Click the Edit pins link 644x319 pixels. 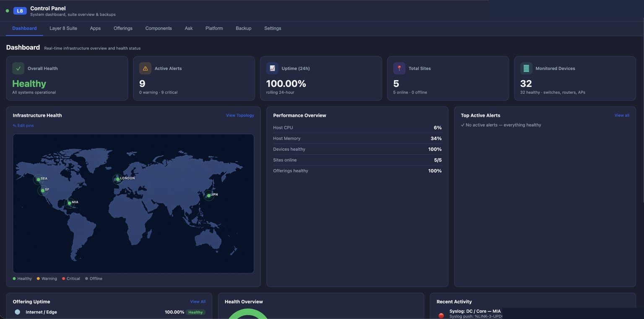point(23,126)
